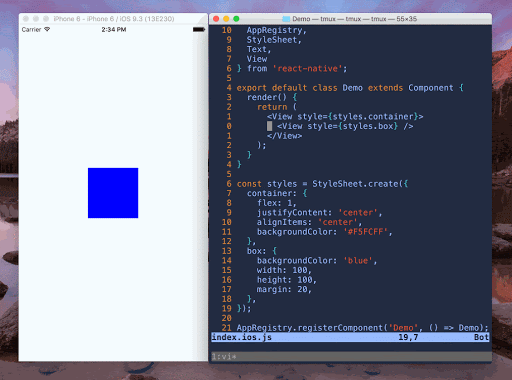Click the terminal window title 'Demo — tmux'
The width and height of the screenshot is (512, 380).
pyautogui.click(x=354, y=19)
